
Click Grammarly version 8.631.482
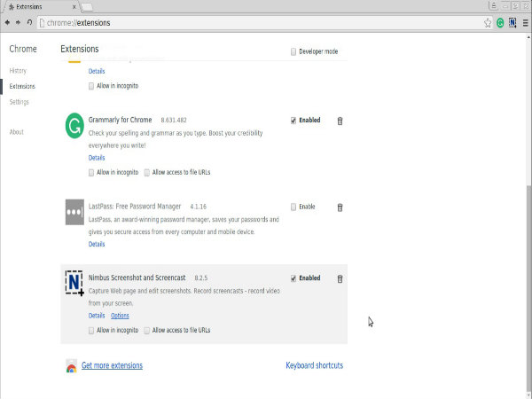point(174,120)
